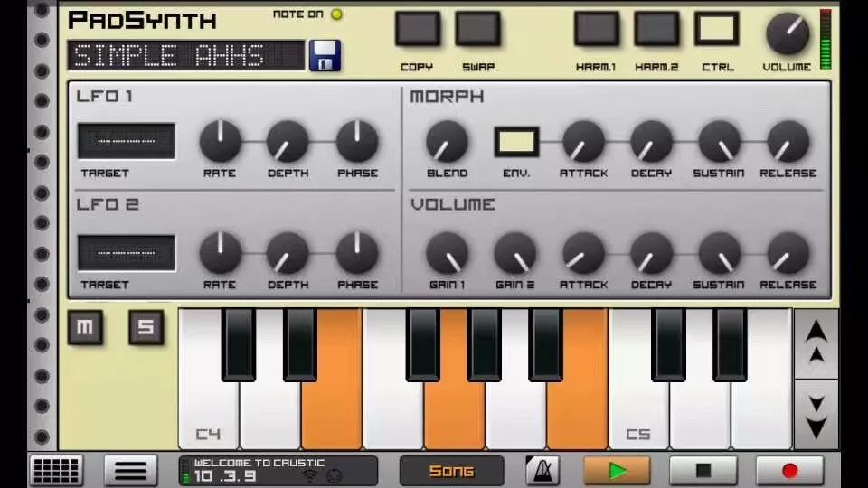868x488 pixels.
Task: Open the machine rack grid icon
Action: pyautogui.click(x=56, y=471)
